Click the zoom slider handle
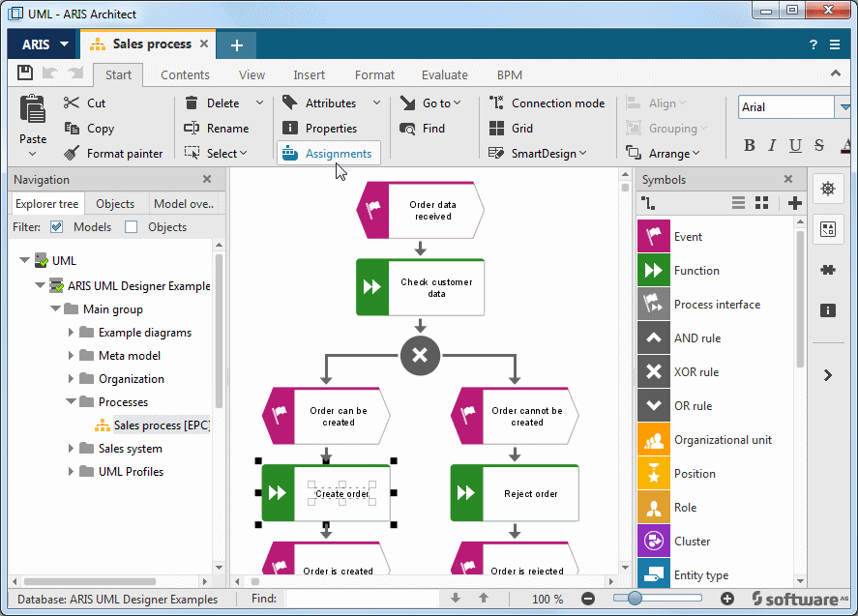858x616 pixels. coord(635,598)
